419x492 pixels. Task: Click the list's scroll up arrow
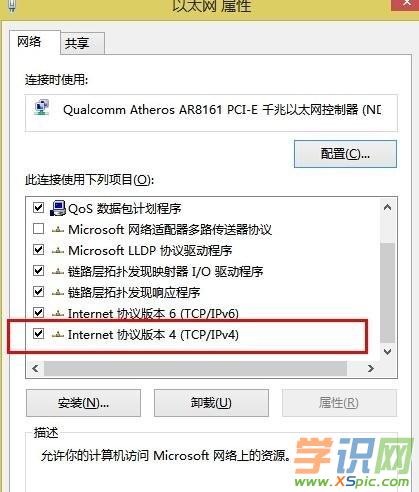pos(387,207)
